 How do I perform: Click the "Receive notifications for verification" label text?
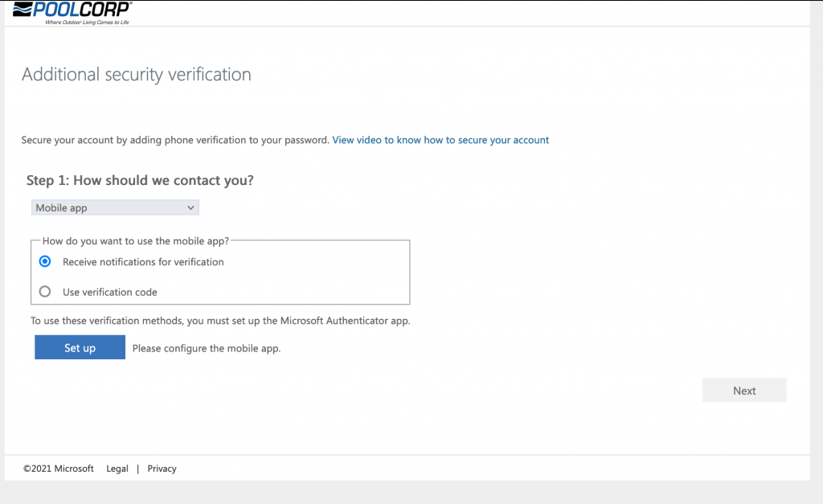[143, 262]
